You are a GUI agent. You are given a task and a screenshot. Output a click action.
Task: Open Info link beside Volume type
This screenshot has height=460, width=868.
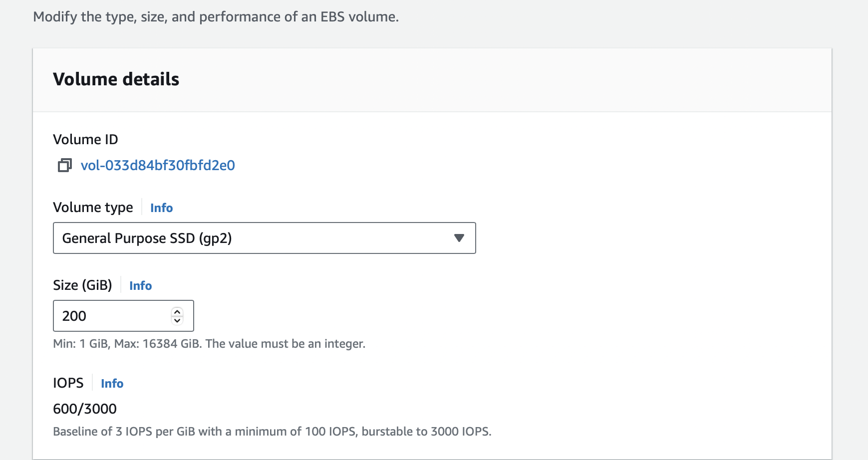point(161,208)
